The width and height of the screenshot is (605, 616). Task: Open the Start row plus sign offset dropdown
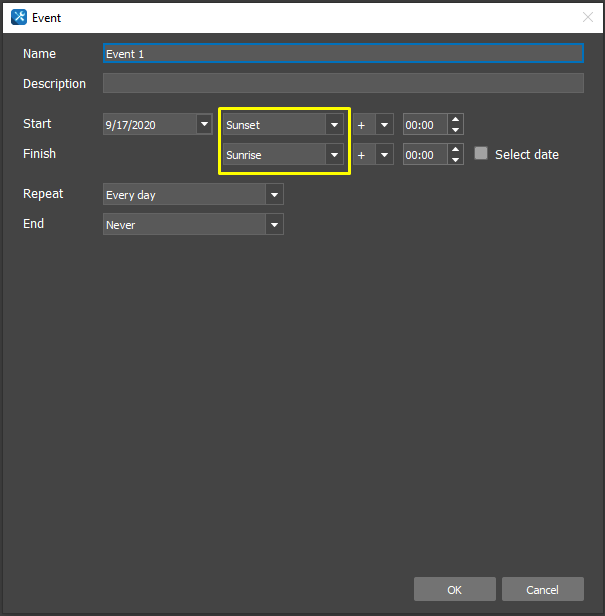pos(383,125)
